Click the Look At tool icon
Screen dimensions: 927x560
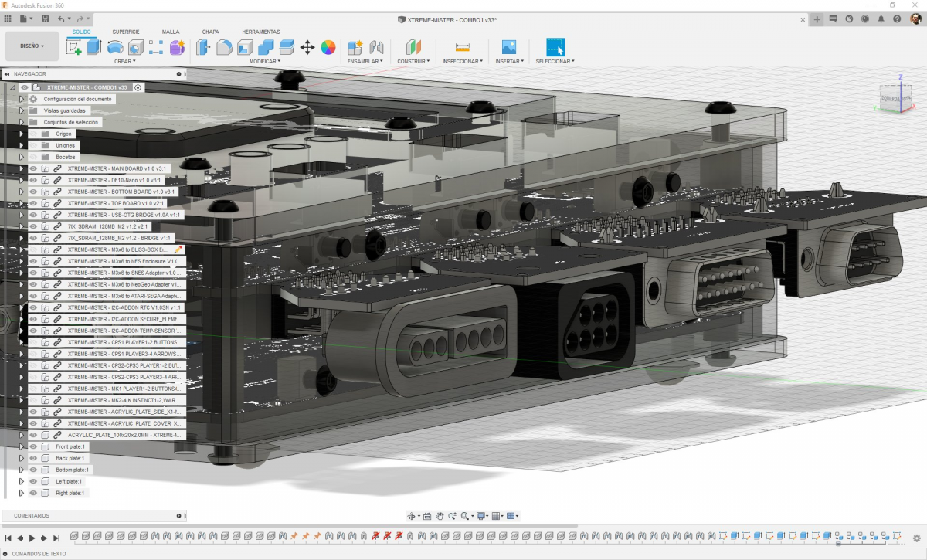coord(427,516)
